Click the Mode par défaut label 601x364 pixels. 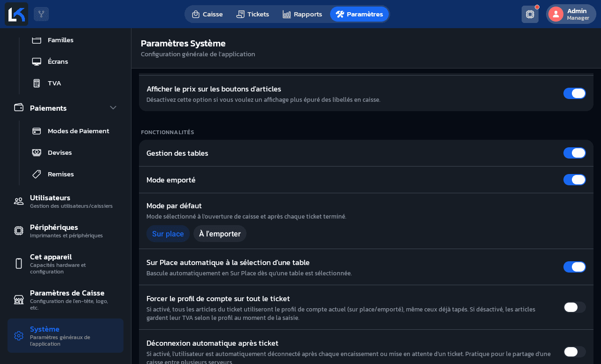[x=174, y=205]
